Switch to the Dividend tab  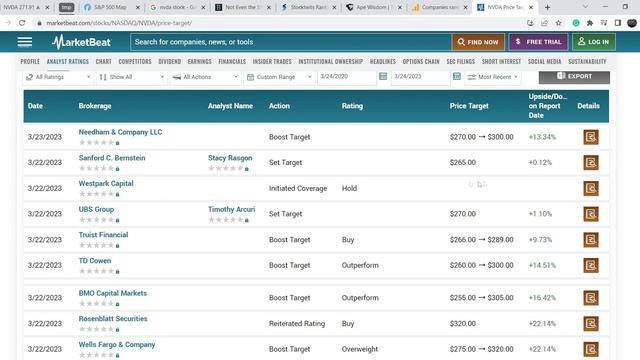click(169, 62)
